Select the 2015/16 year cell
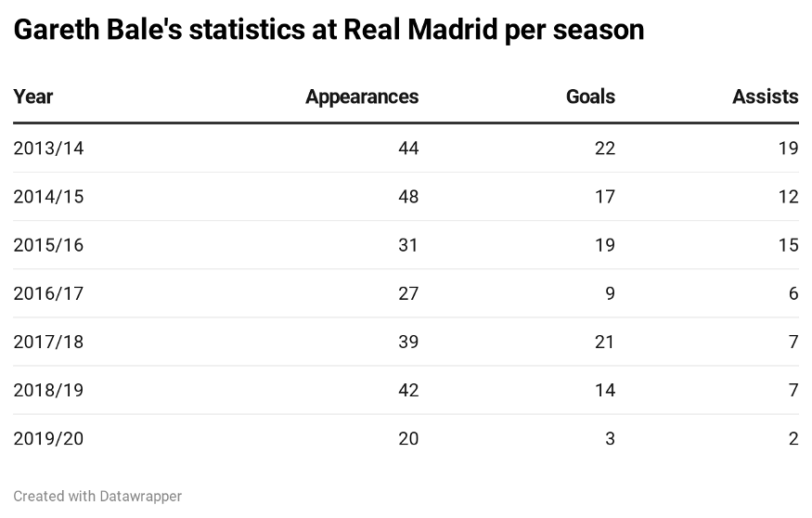The width and height of the screenshot is (812, 518). point(48,245)
